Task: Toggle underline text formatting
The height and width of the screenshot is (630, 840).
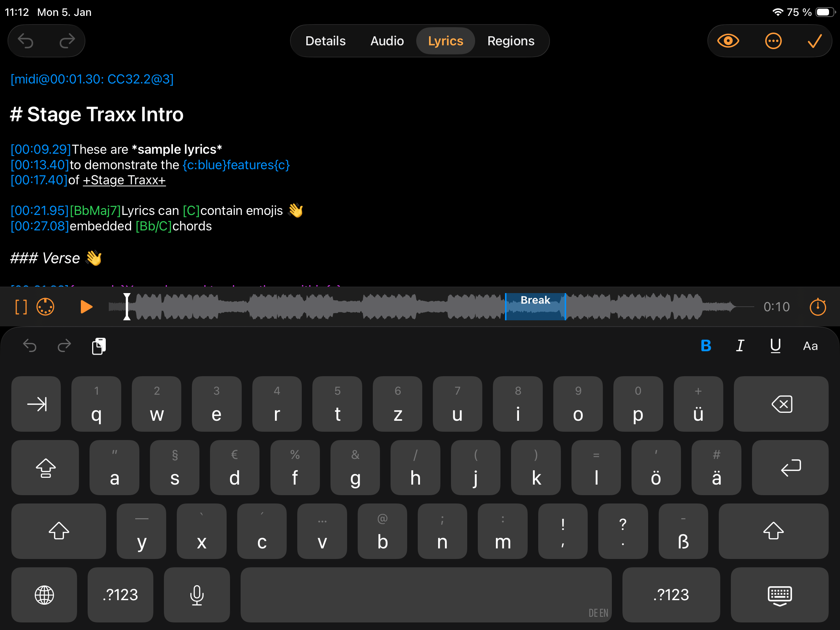Action: [x=775, y=346]
